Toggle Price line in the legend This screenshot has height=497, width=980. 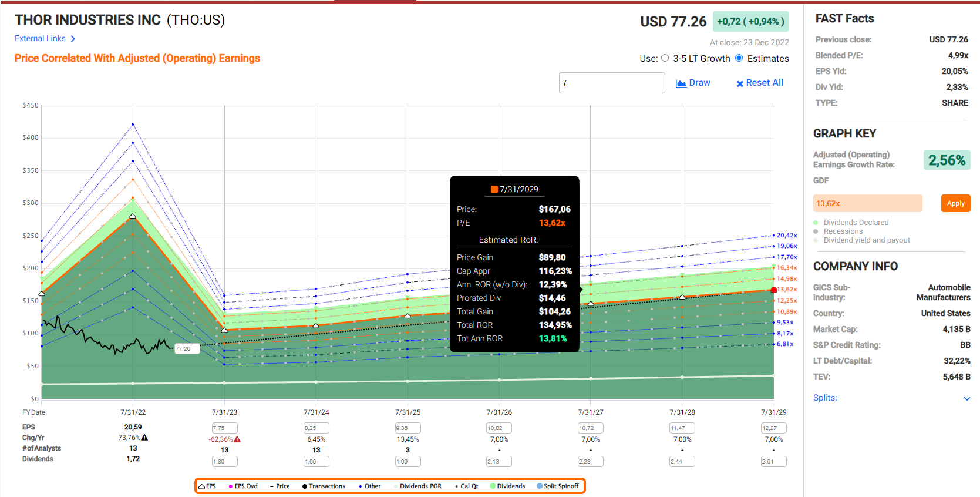point(279,486)
